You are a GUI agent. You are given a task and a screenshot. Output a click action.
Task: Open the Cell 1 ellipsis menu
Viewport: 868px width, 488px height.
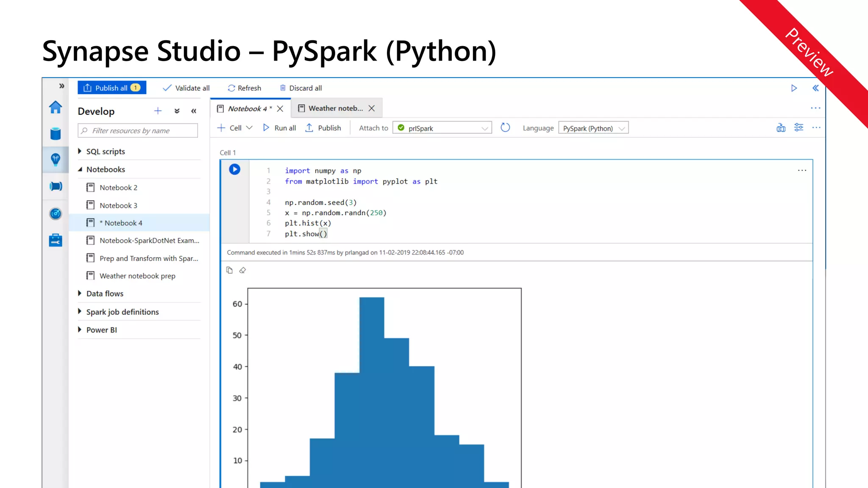point(802,170)
